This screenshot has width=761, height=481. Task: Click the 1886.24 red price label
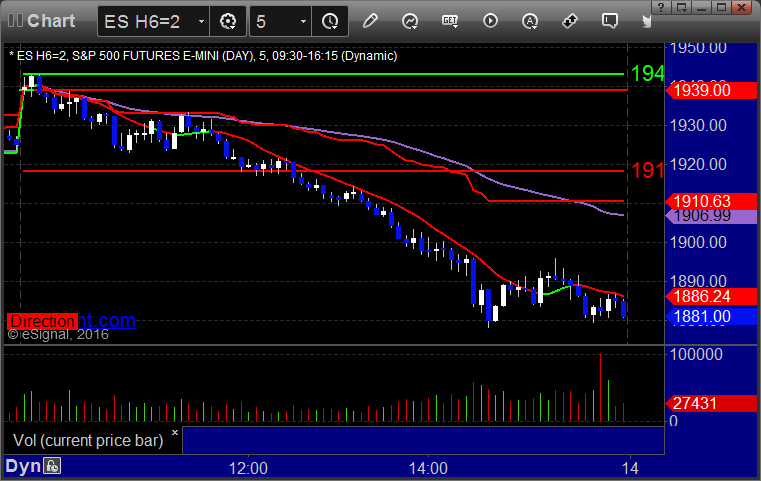(x=711, y=296)
